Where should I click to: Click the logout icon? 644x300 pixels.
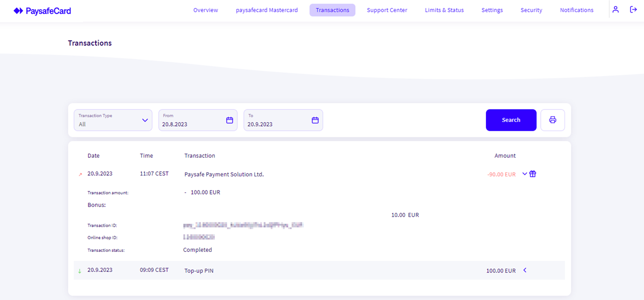633,10
